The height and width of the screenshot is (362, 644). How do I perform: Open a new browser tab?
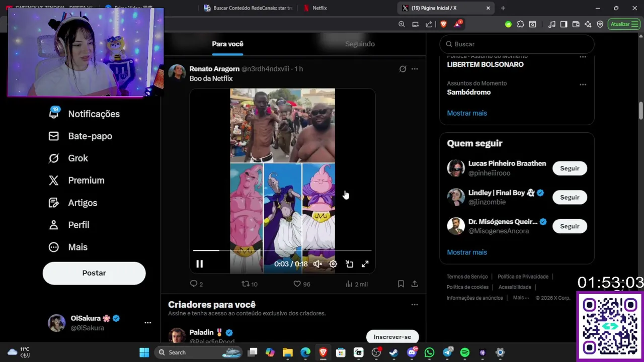[503, 8]
